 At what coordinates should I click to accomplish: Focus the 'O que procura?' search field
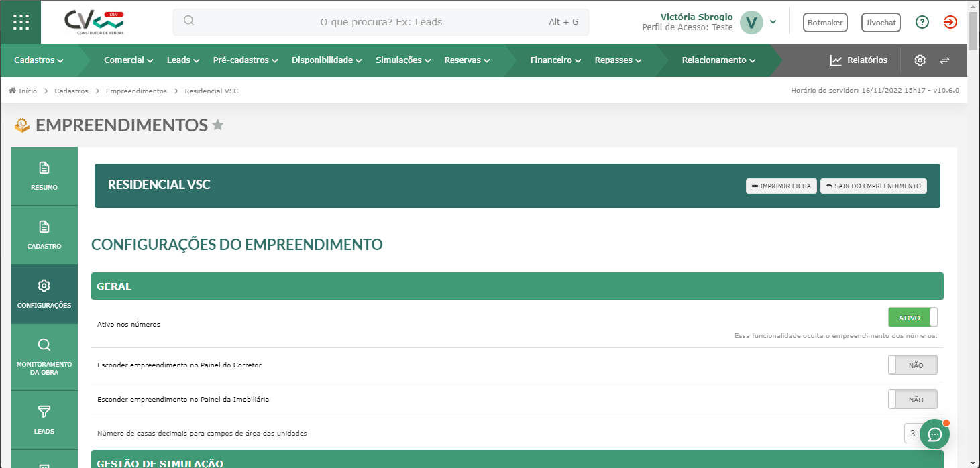[x=381, y=21]
